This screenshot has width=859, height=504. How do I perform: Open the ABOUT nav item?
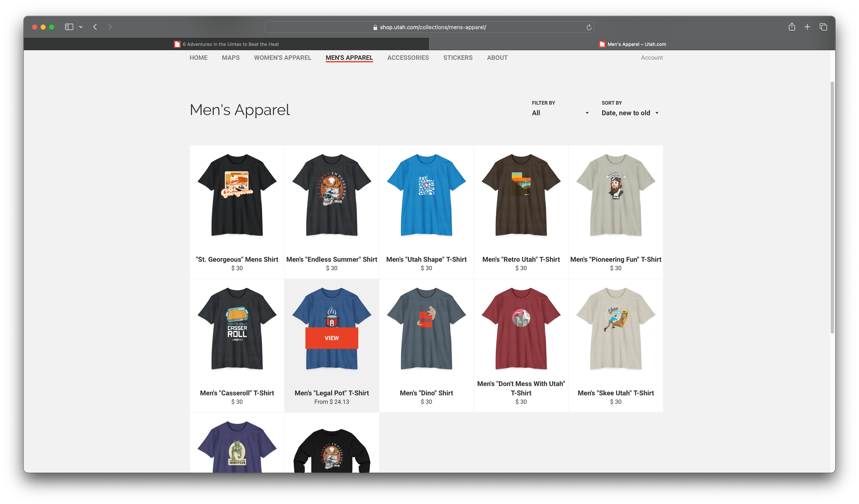coord(497,57)
